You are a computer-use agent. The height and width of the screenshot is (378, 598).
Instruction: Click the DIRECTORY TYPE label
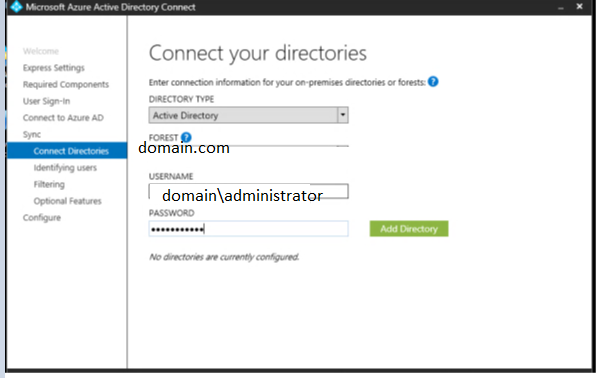pos(181,99)
